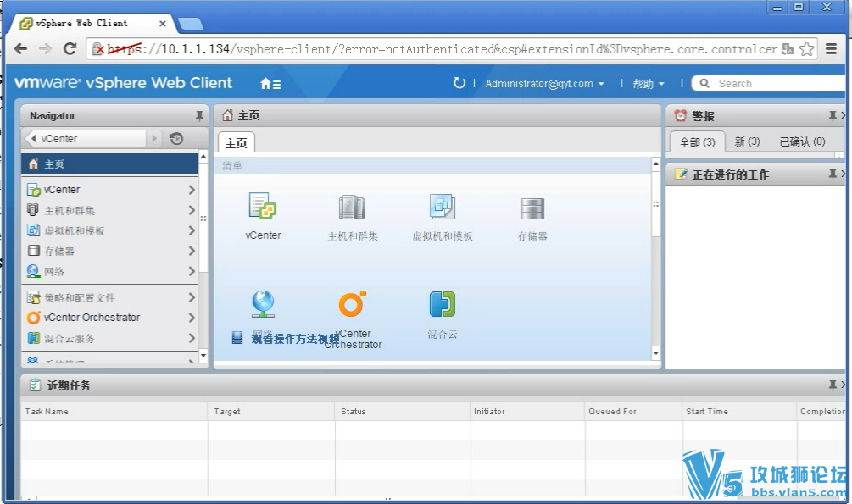
Task: Select the 虚拟机和模板 icon in the home pane
Action: pyautogui.click(x=442, y=208)
